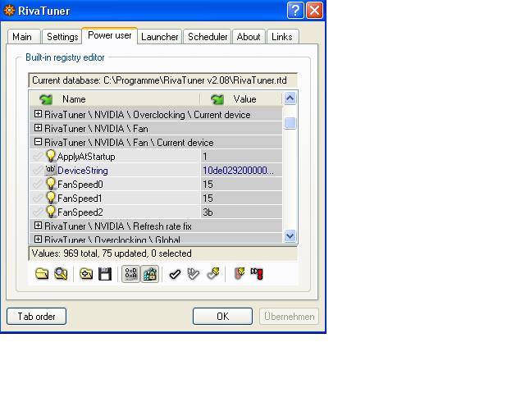Click the Übernehmen button
The height and width of the screenshot is (420, 525).
[x=289, y=316]
